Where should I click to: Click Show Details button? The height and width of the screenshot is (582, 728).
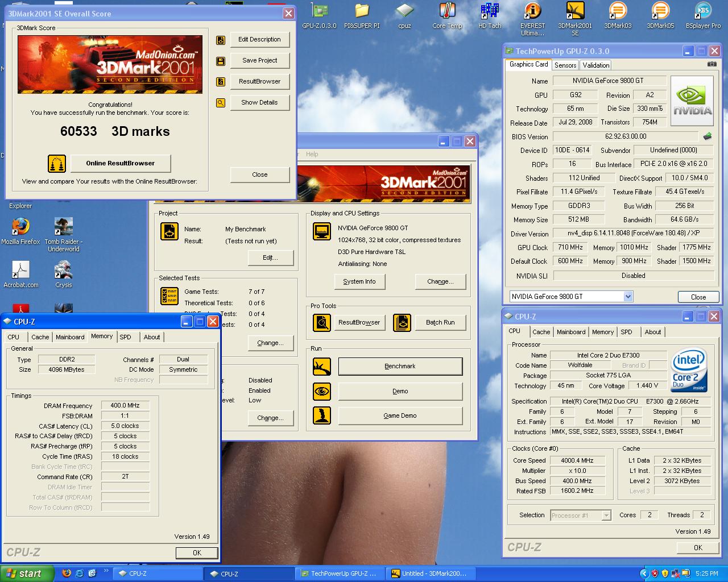coord(259,103)
